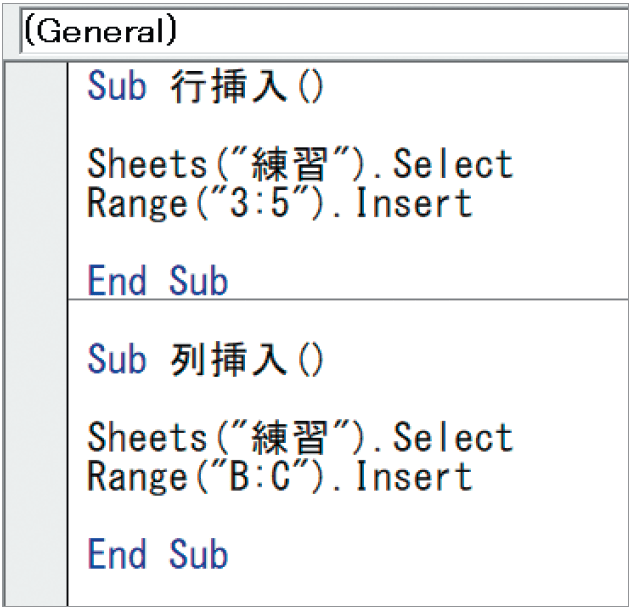Click the procedure separator line between subs
The image size is (631, 610).
348,300
